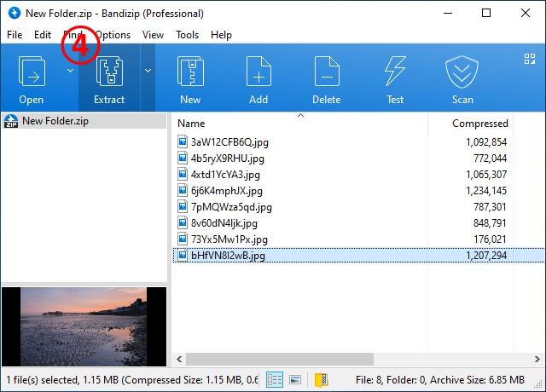Viewport: 546px width, 392px height.
Task: Sort by the Name column header
Action: pos(192,124)
